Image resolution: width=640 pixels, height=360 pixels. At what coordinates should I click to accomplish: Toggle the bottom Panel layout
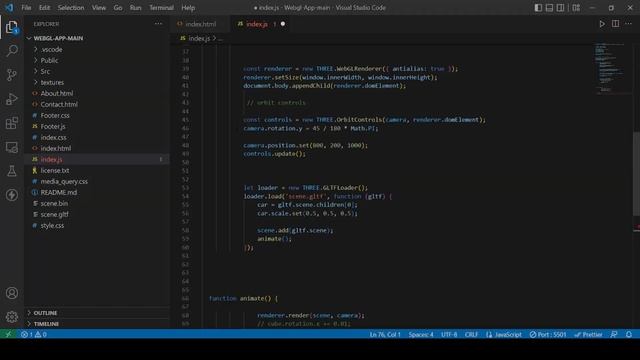[549, 8]
